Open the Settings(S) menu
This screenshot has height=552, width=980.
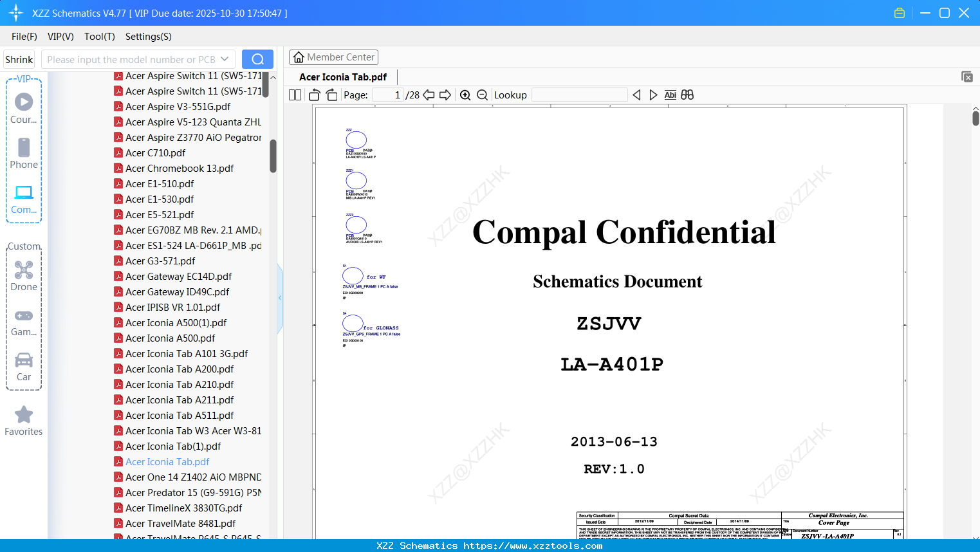click(149, 37)
